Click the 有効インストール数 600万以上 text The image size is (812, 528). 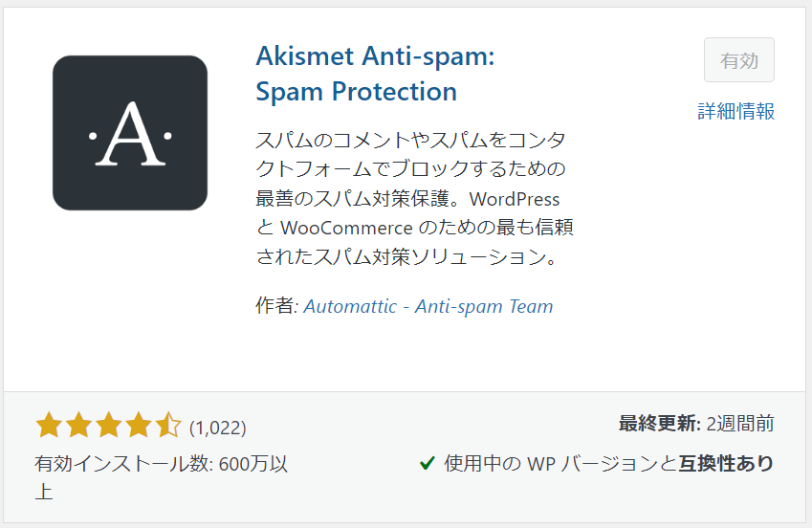tap(161, 477)
